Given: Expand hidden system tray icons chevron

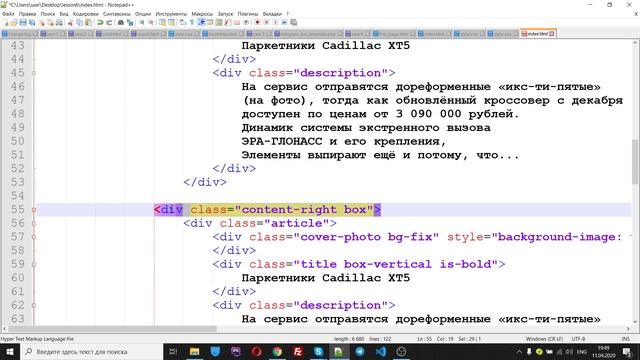Looking at the screenshot, I should [x=519, y=351].
